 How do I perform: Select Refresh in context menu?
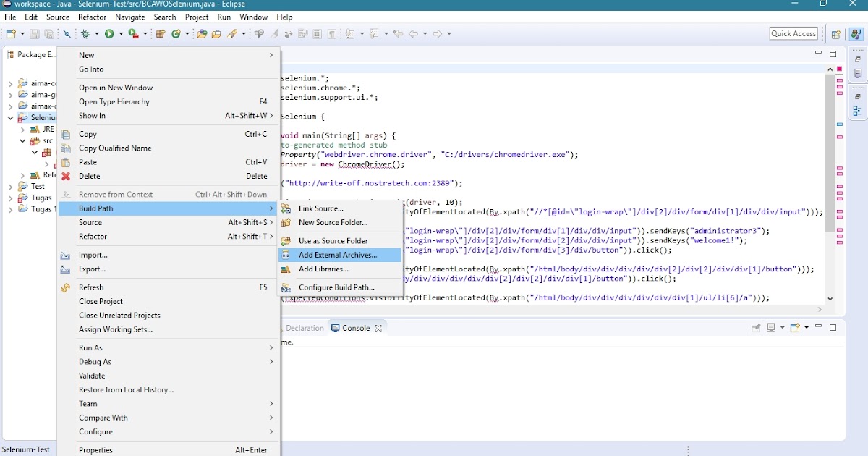point(168,287)
